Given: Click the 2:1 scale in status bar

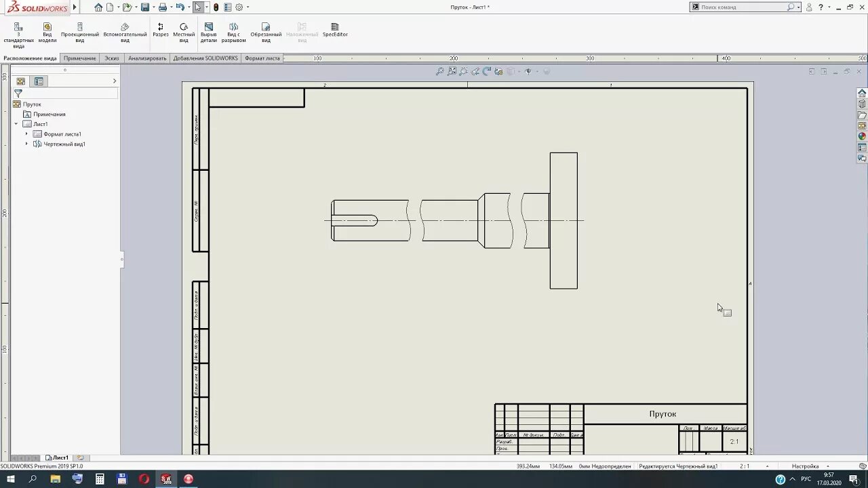Looking at the screenshot, I should [x=745, y=466].
